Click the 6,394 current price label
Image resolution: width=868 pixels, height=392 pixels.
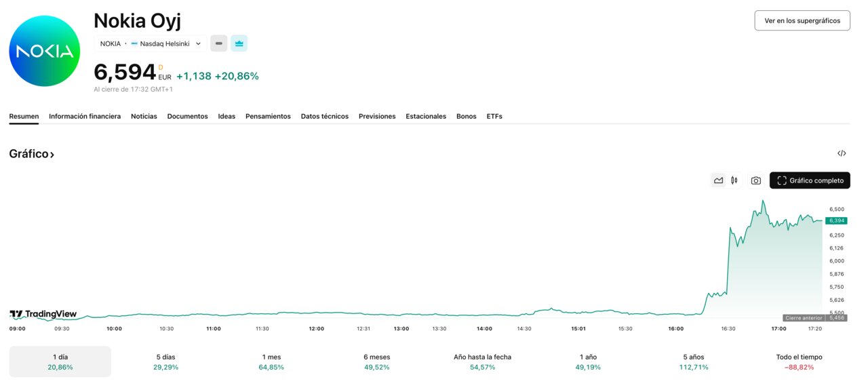[837, 220]
